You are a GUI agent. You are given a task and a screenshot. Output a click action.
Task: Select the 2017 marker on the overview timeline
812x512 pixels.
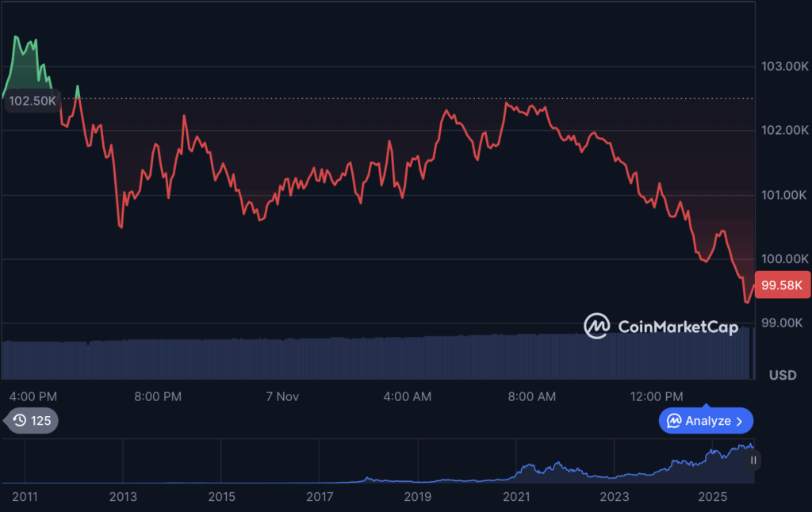coord(319,497)
